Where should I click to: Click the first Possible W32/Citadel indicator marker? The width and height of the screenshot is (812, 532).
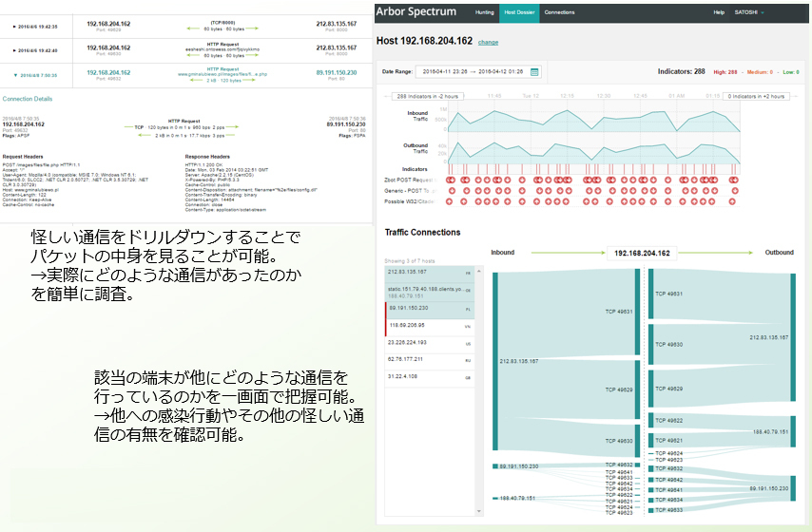click(450, 201)
